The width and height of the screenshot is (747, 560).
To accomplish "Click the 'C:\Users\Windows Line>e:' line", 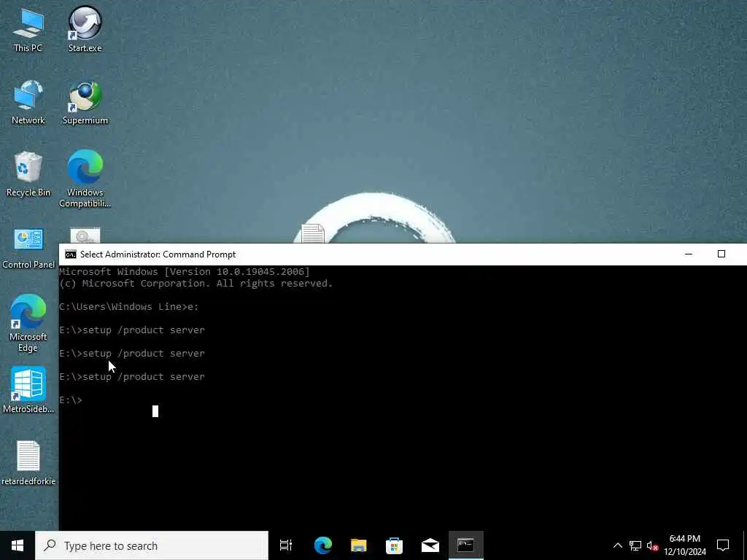I will 128,307.
